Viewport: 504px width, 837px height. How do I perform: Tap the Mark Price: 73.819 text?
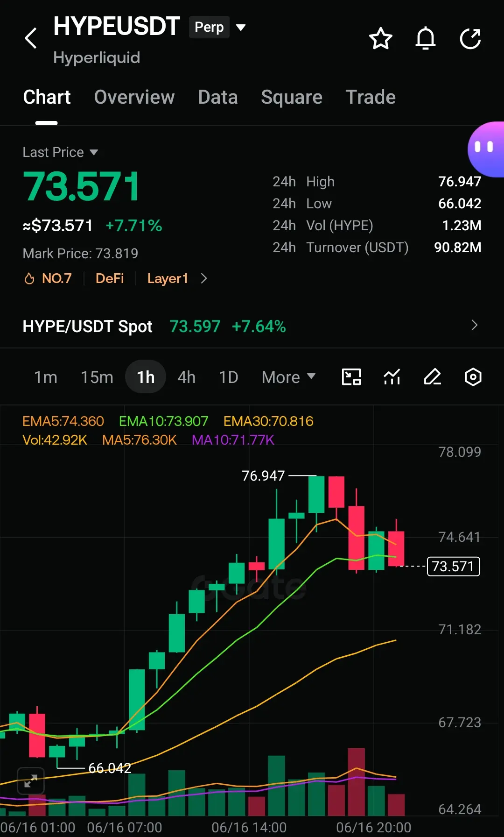point(80,254)
